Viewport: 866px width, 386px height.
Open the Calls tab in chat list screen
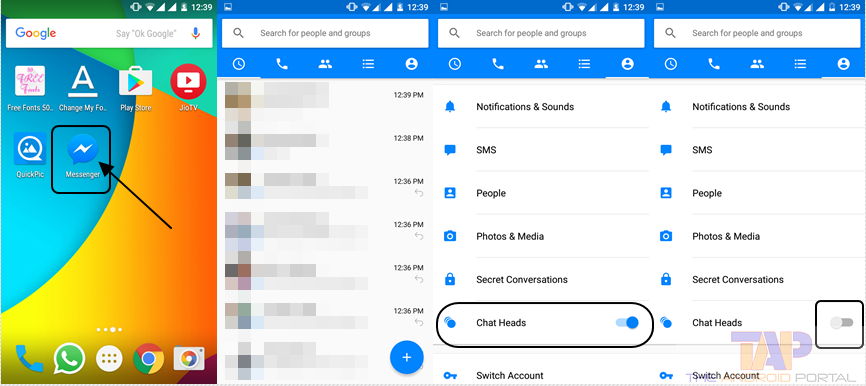[282, 64]
